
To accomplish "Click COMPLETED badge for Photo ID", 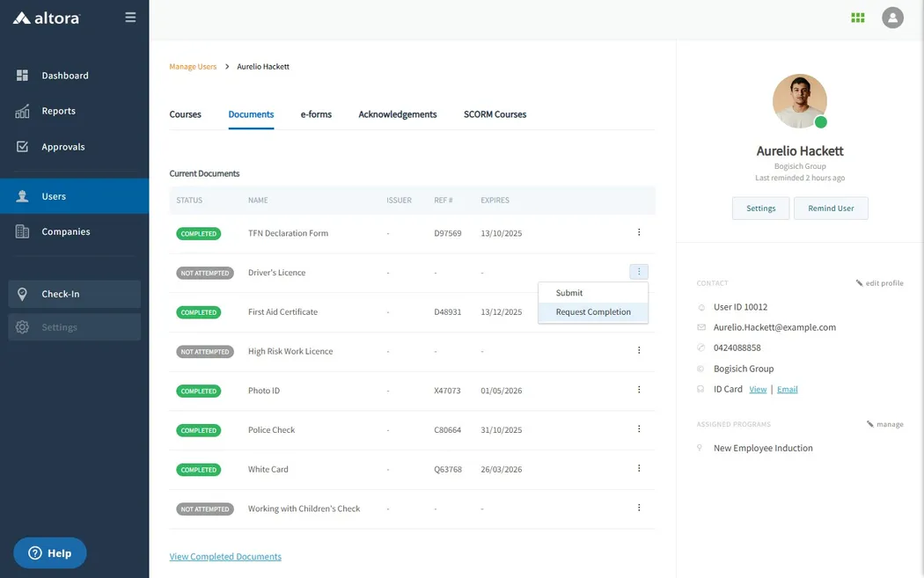I will click(199, 391).
